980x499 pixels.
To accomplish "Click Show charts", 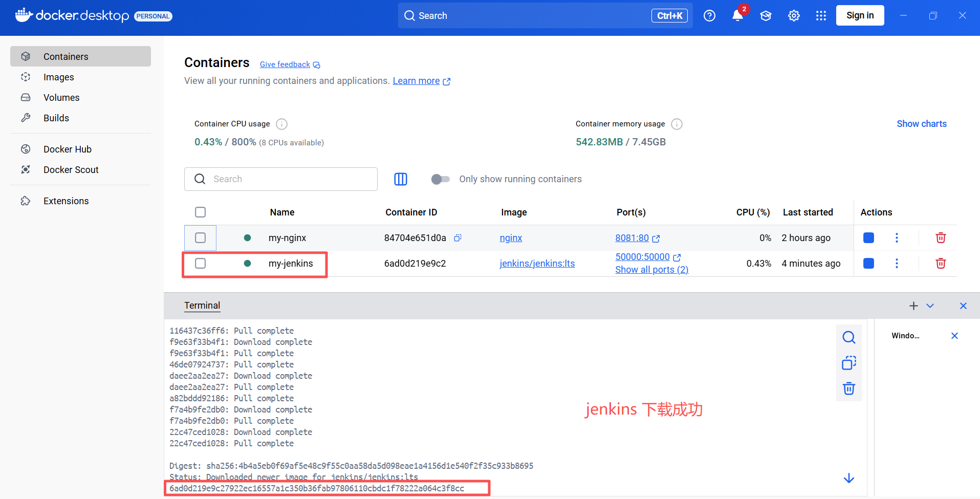I will point(922,124).
